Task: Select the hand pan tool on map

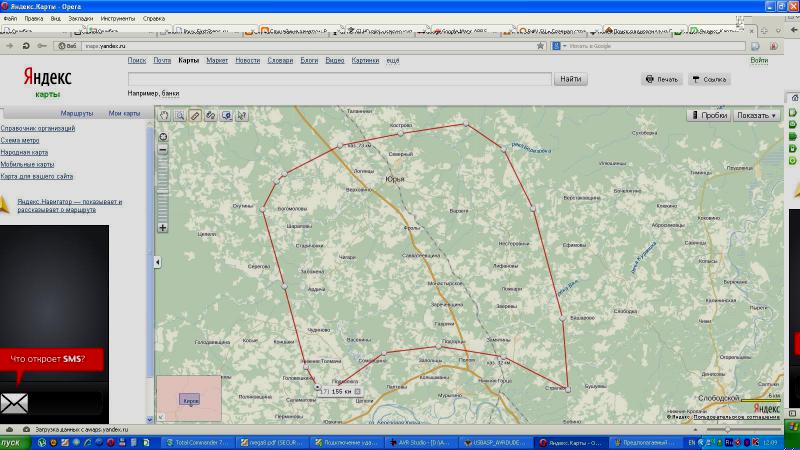Action: pos(166,115)
